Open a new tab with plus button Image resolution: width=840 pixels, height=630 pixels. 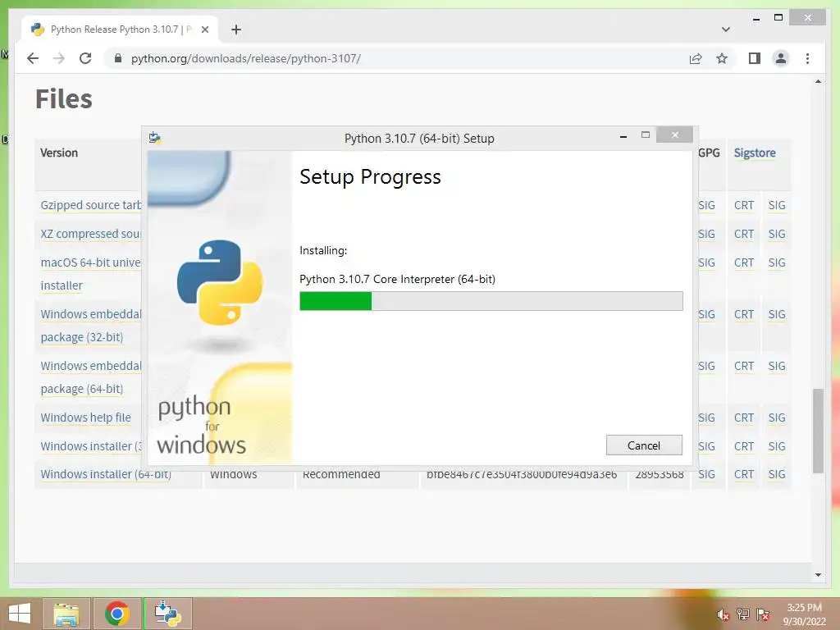pyautogui.click(x=236, y=30)
